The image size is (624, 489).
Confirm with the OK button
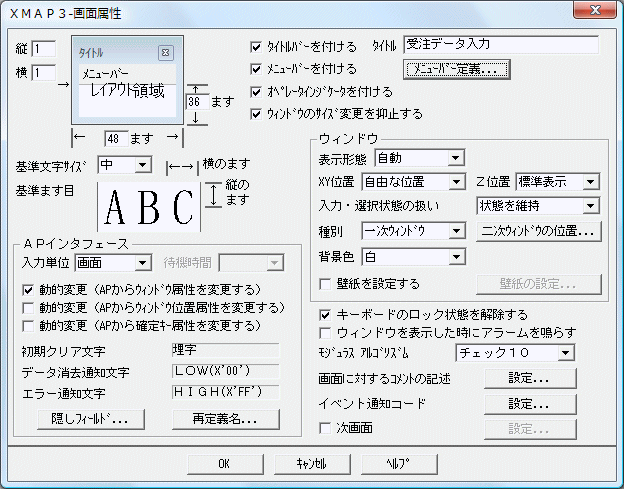coord(225,464)
